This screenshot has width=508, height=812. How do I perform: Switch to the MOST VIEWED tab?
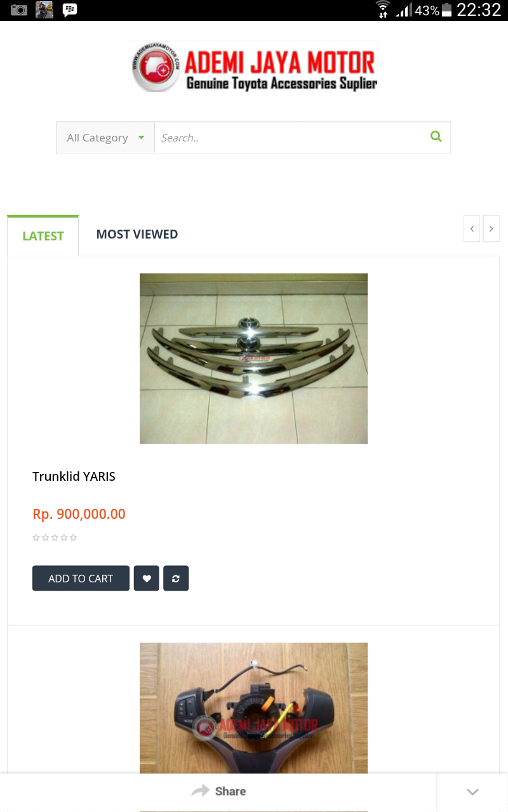tap(137, 234)
